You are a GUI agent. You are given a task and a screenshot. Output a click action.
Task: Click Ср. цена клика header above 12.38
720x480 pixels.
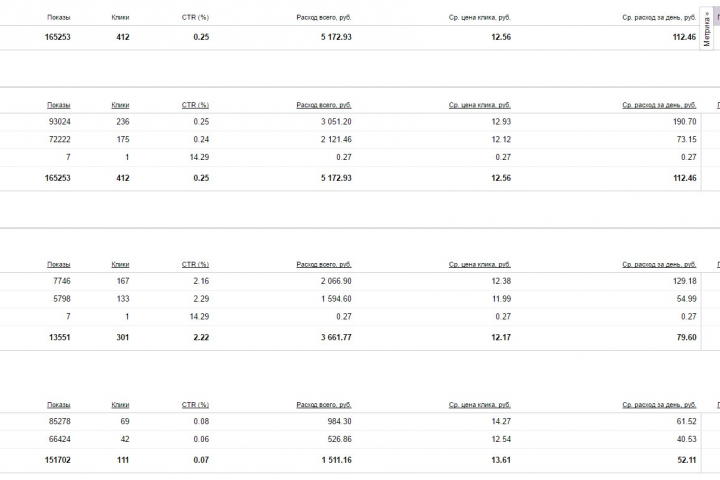(x=479, y=265)
